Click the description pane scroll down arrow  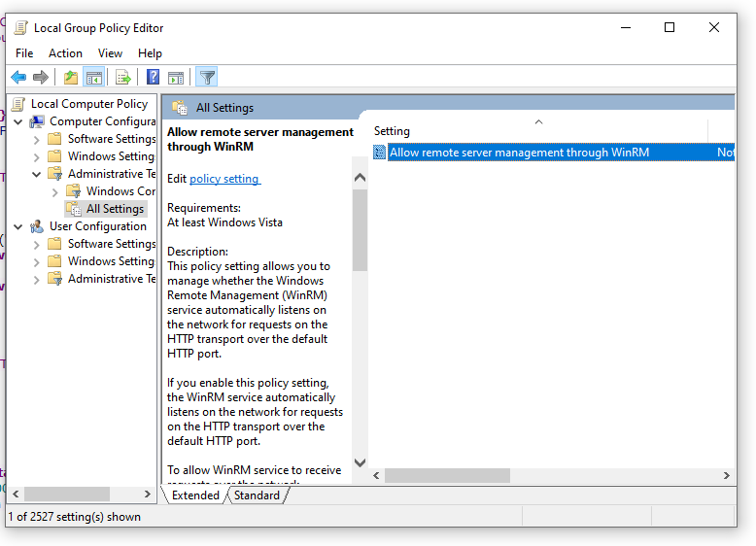[x=360, y=462]
